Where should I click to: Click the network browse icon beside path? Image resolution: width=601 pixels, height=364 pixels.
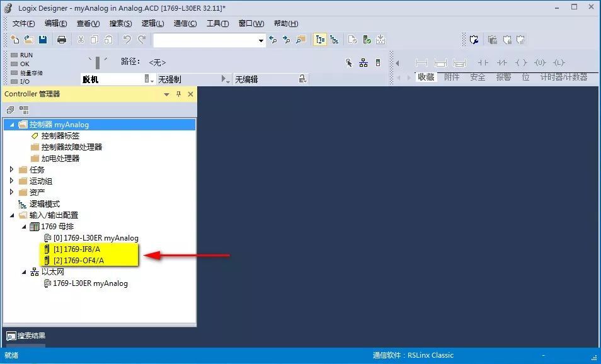click(x=363, y=62)
